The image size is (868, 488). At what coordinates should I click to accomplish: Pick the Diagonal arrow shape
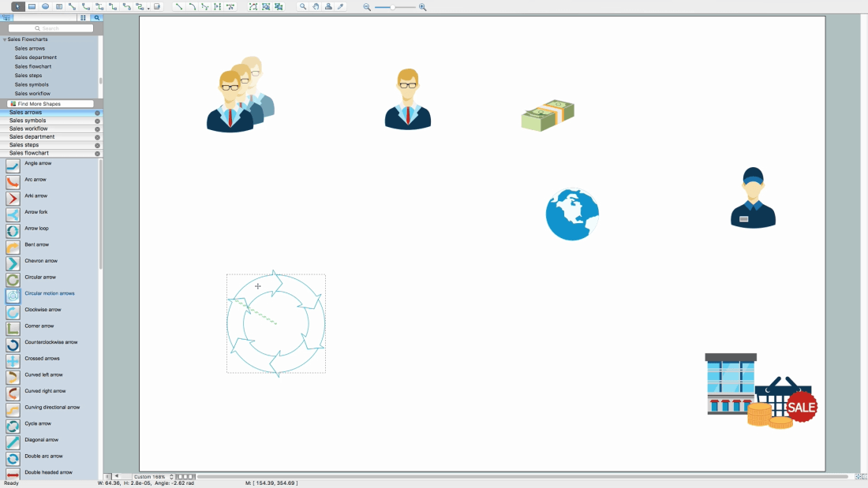13,442
